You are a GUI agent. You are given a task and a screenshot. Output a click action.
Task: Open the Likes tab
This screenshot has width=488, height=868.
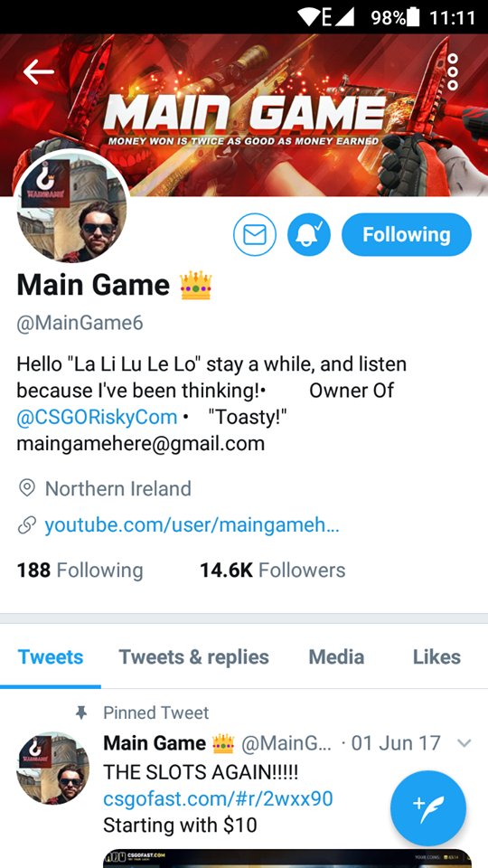click(x=436, y=657)
